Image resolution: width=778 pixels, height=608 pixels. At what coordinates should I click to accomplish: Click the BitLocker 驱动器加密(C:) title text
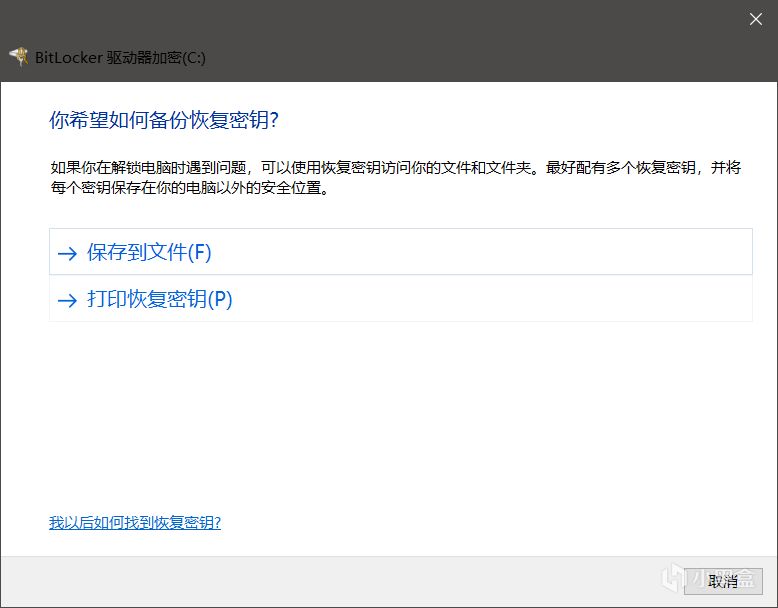coord(120,58)
